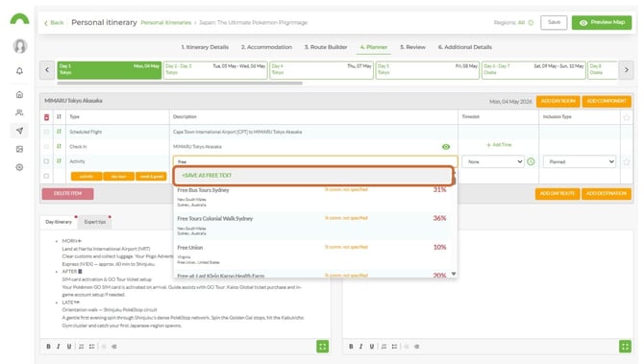This screenshot has height=364, width=644.
Task: Go to the Home sidebar icon
Action: 19,95
